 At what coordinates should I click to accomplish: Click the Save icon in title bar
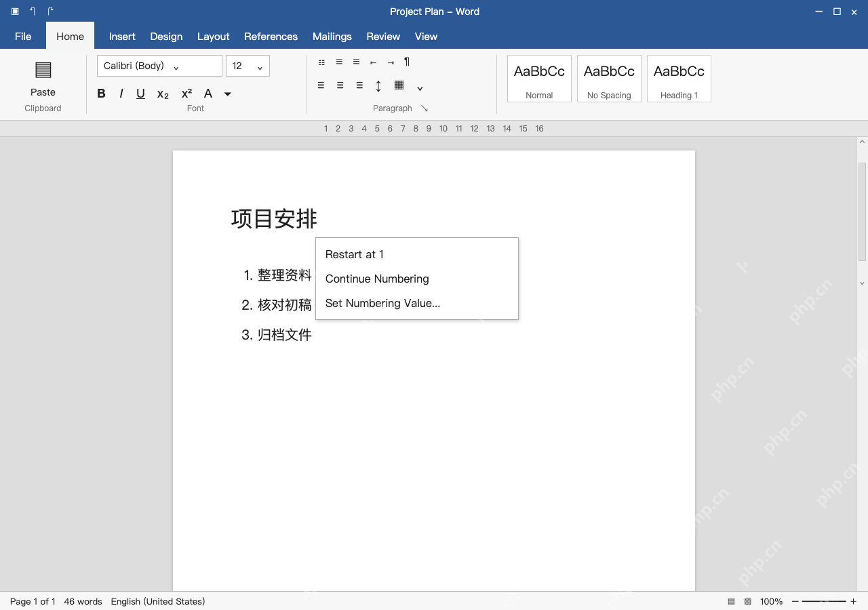(15, 12)
